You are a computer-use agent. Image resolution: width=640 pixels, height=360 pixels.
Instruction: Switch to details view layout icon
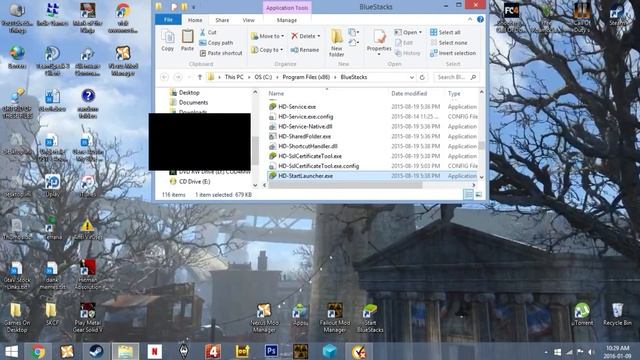(468, 195)
